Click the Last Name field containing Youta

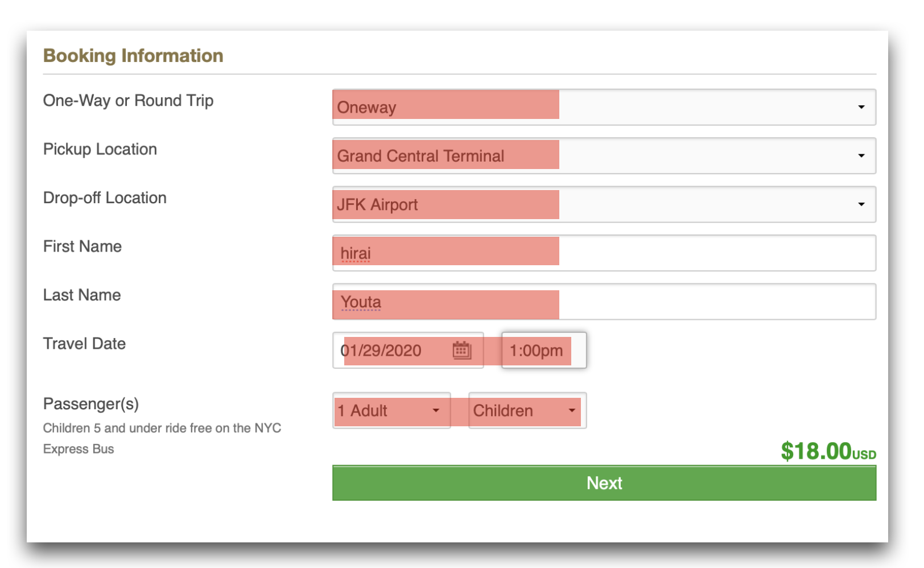[604, 302]
